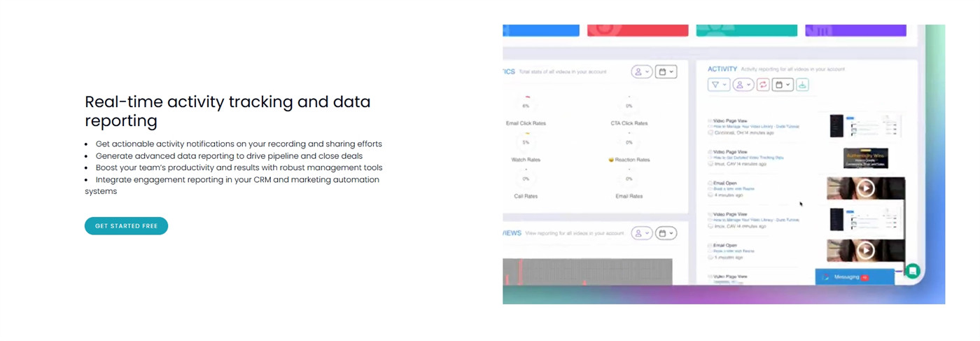Open the green chat bubble icon
The width and height of the screenshot is (980, 341).
point(912,270)
